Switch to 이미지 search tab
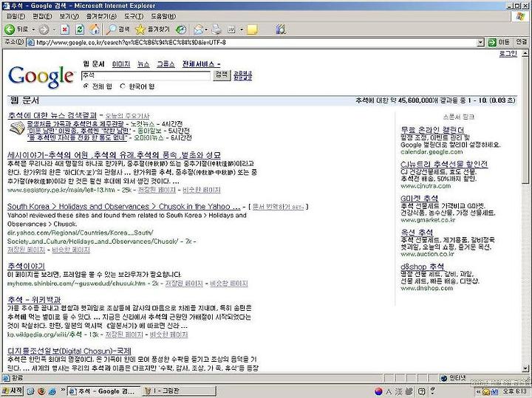Image resolution: width=532 pixels, height=398 pixels. (121, 64)
